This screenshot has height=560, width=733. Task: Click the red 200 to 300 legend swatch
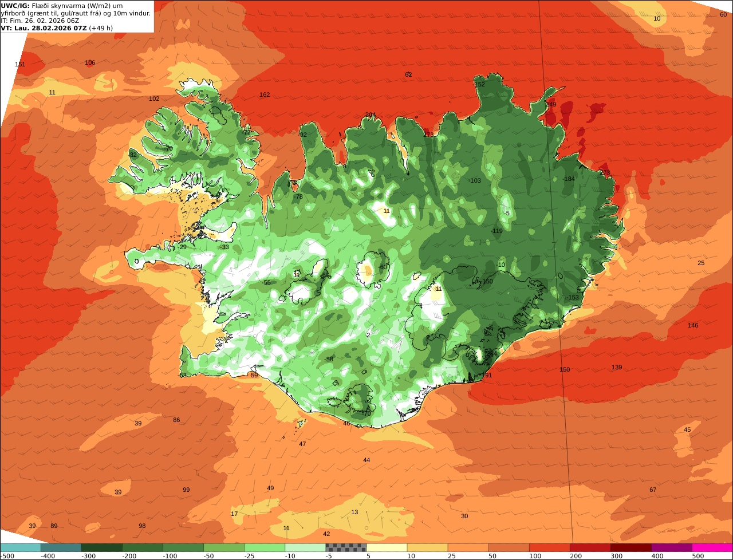click(590, 547)
